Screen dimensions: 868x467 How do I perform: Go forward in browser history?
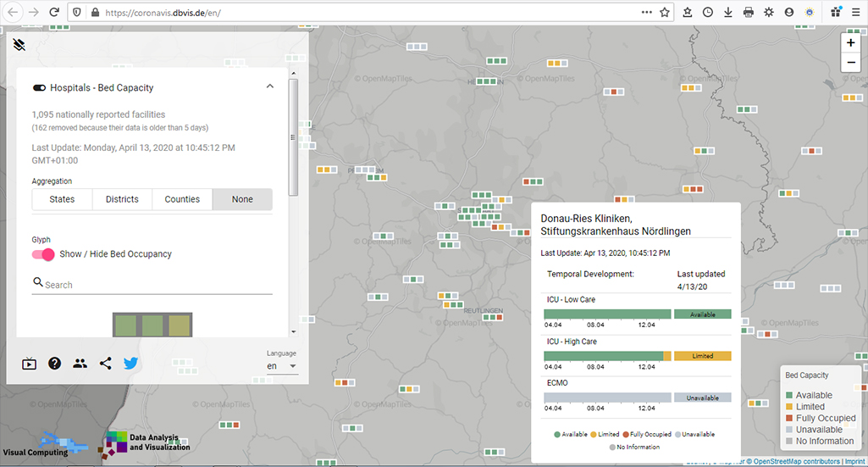(34, 12)
